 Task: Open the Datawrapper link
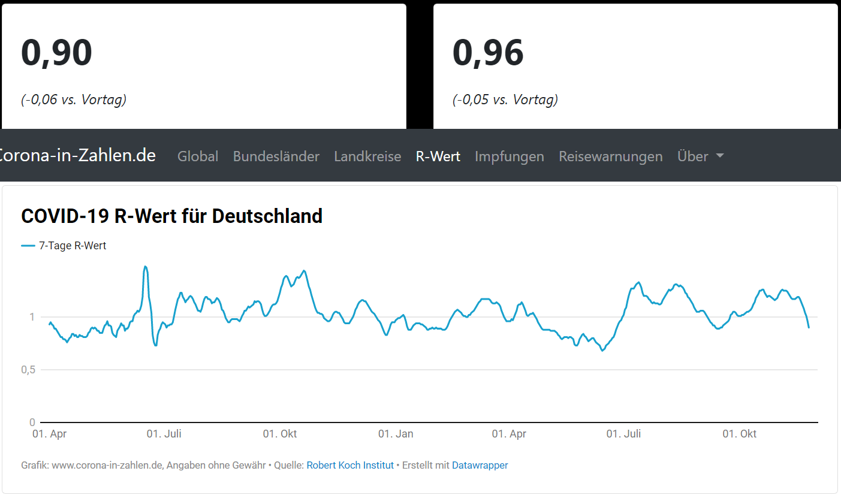click(x=480, y=465)
